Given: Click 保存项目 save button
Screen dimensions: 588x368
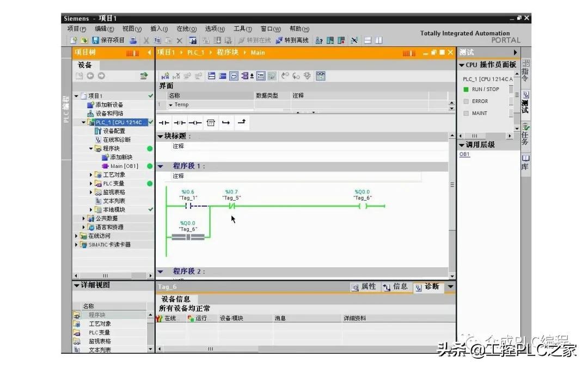Looking at the screenshot, I should [108, 40].
